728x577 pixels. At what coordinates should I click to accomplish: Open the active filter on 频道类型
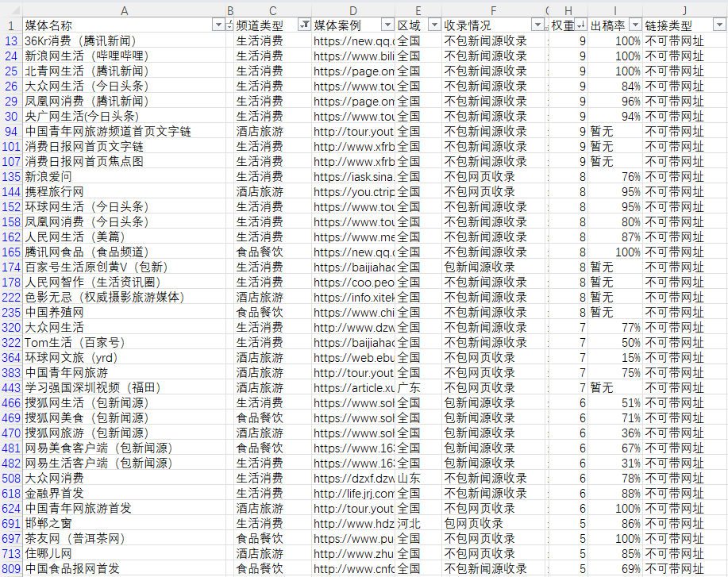[303, 25]
